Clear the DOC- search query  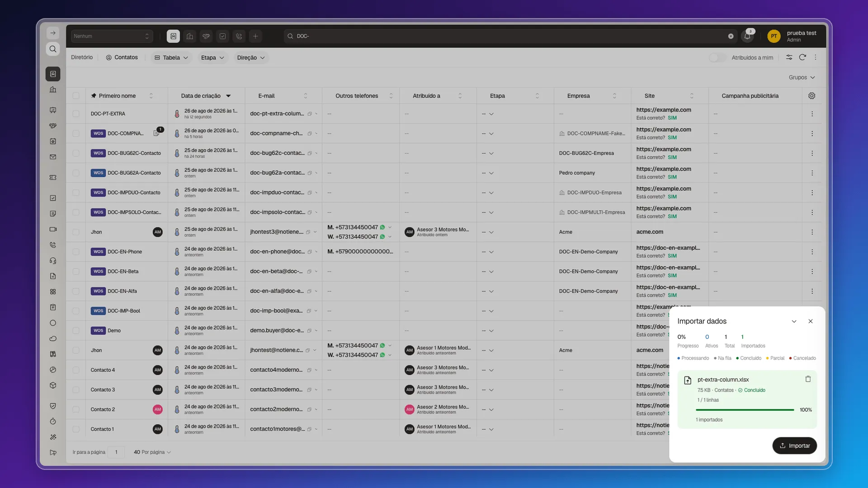731,36
